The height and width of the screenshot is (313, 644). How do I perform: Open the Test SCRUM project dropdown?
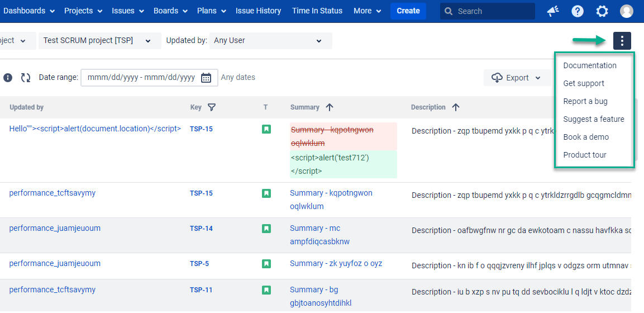pyautogui.click(x=97, y=41)
